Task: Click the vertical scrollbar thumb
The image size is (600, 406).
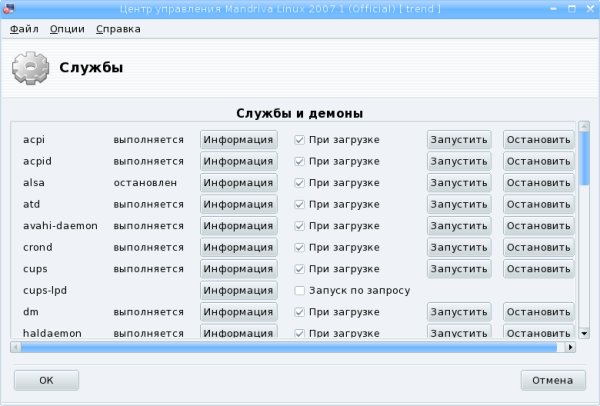Action: pos(584,158)
